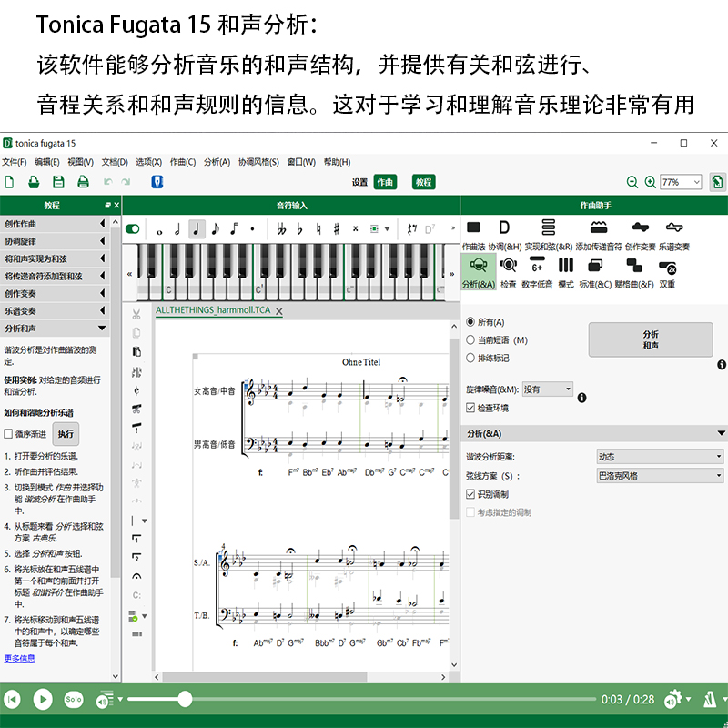Expand the 乐谱变奏 tutorial section

click(x=55, y=311)
